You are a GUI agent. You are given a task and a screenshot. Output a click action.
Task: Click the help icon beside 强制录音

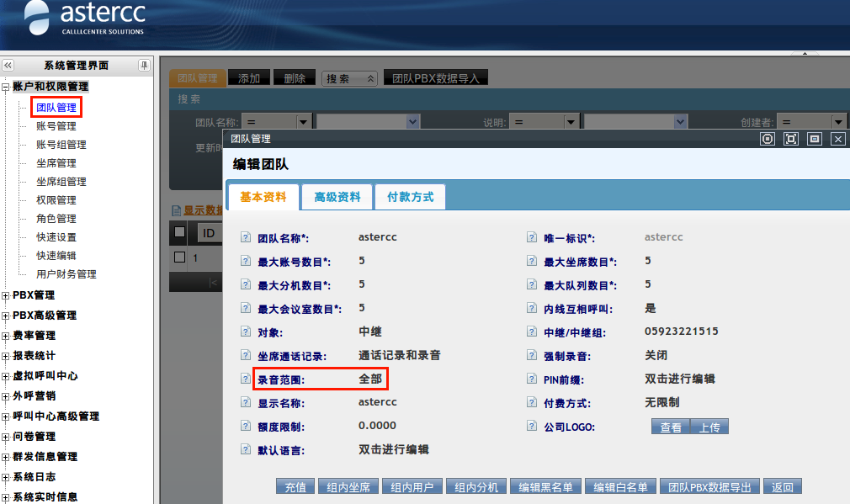point(532,356)
